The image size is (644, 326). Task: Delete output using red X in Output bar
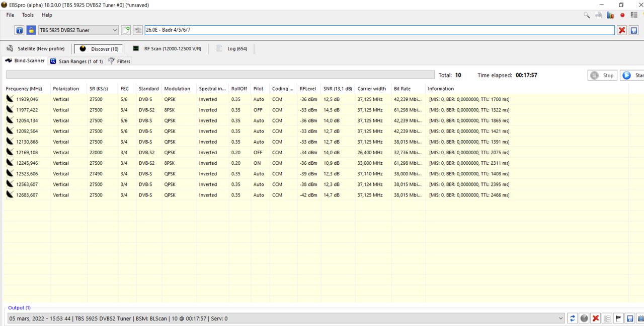point(596,318)
